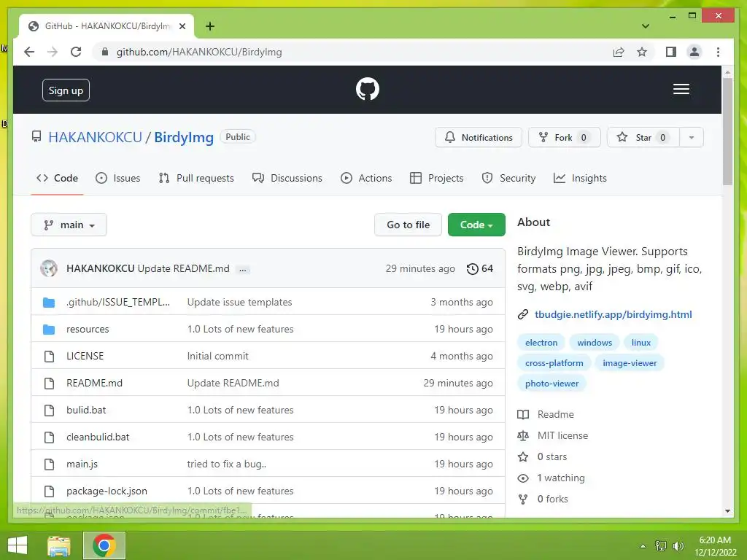
Task: Open the Insights tab
Action: pyautogui.click(x=580, y=178)
